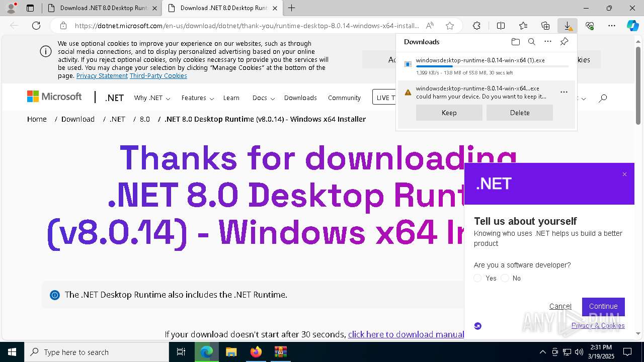Open Edge Settings and more menu
644x362 pixels.
click(x=612, y=26)
